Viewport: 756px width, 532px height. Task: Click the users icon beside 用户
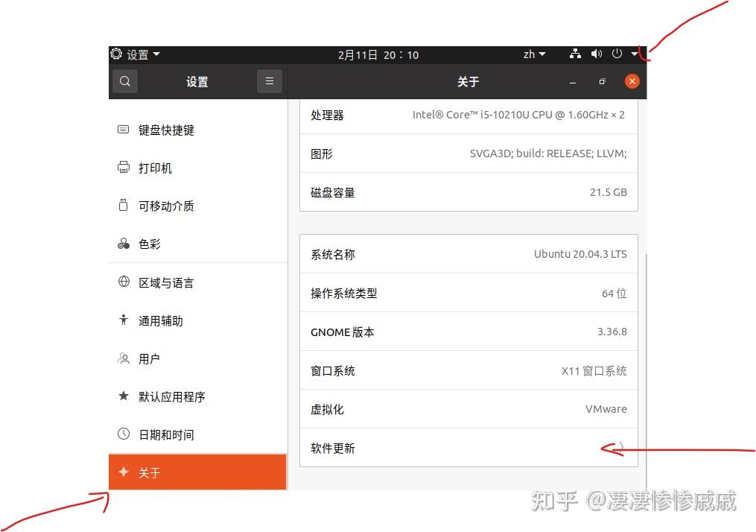[x=123, y=357]
